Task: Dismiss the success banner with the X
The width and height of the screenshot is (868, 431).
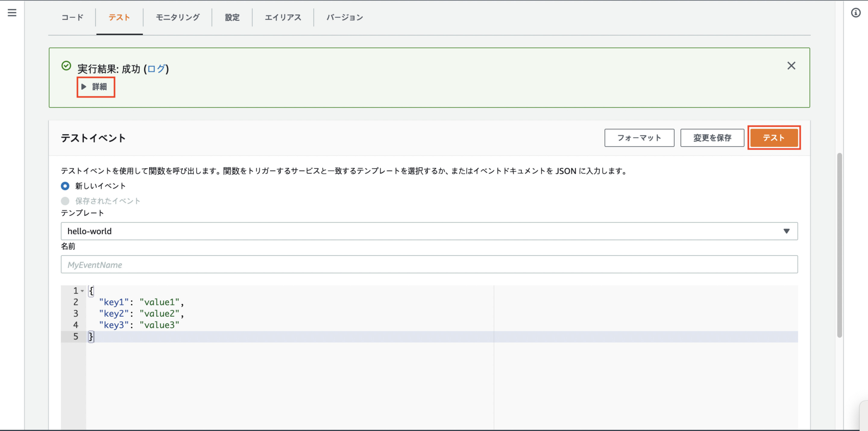Action: [x=791, y=66]
